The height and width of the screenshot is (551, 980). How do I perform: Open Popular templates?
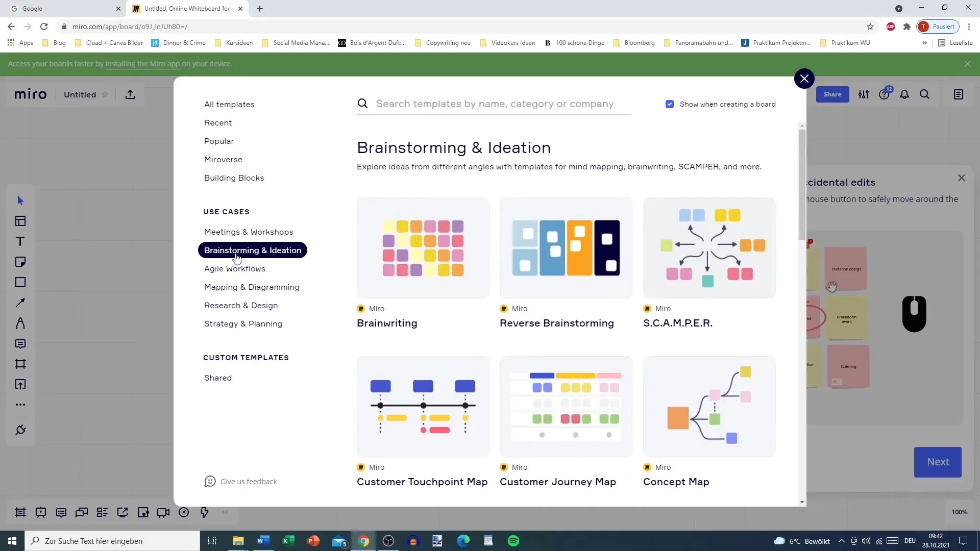click(219, 141)
